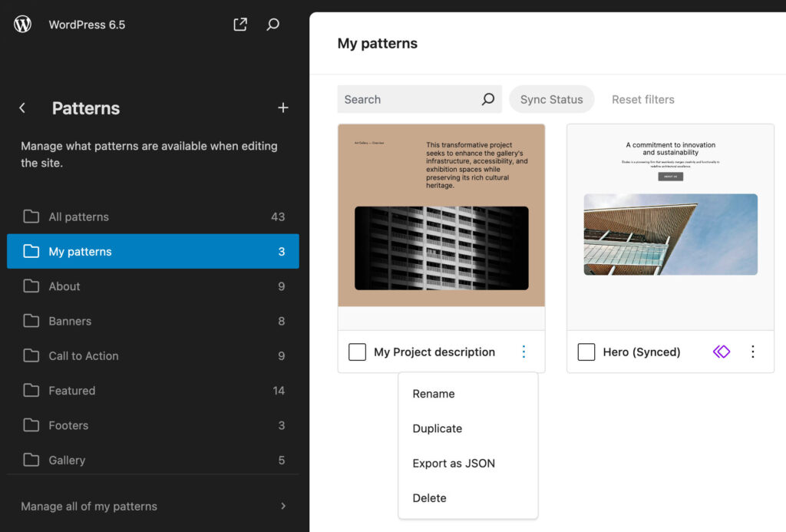The width and height of the screenshot is (786, 532).
Task: Click the purple synced pattern icon on Hero card
Action: 721,352
